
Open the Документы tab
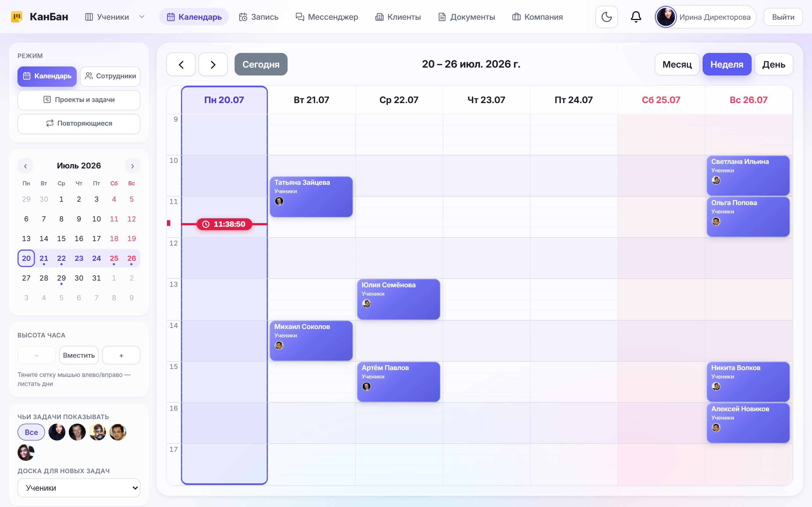pyautogui.click(x=467, y=17)
